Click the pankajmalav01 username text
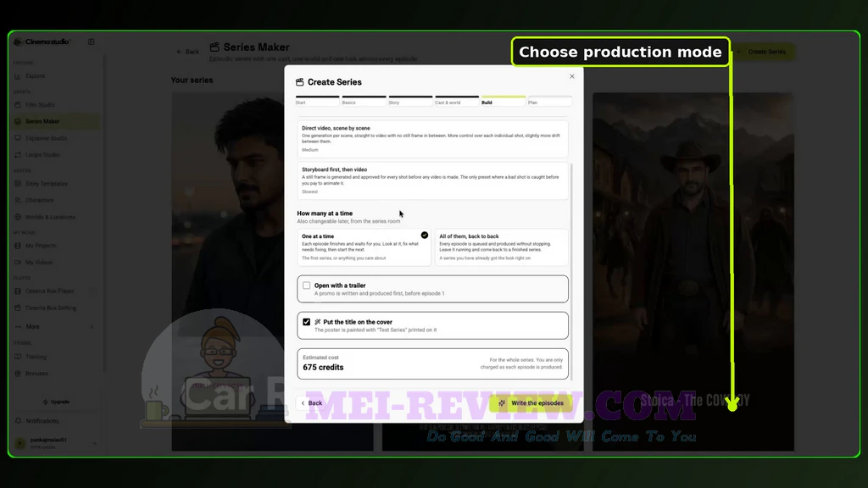Image resolution: width=868 pixels, height=488 pixels. [x=48, y=440]
